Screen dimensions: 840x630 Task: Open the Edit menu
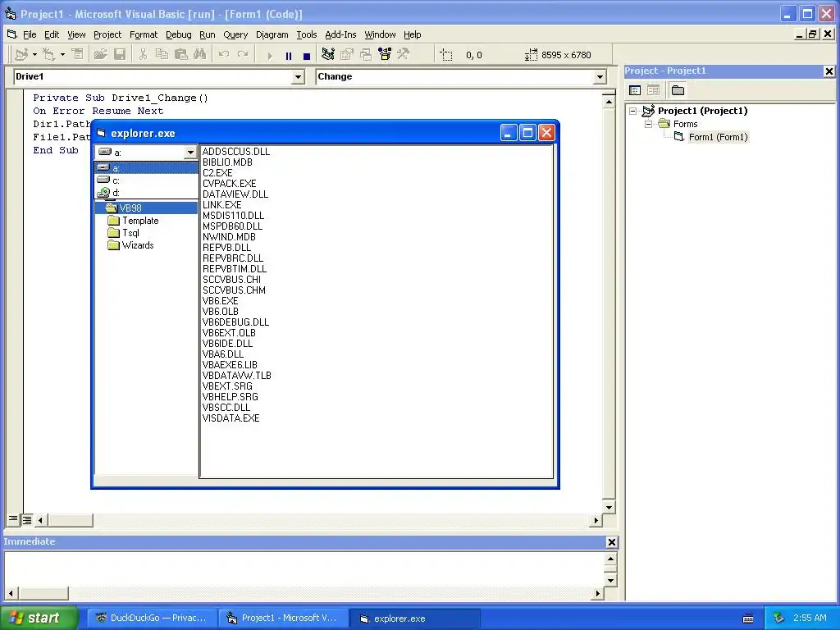coord(52,34)
